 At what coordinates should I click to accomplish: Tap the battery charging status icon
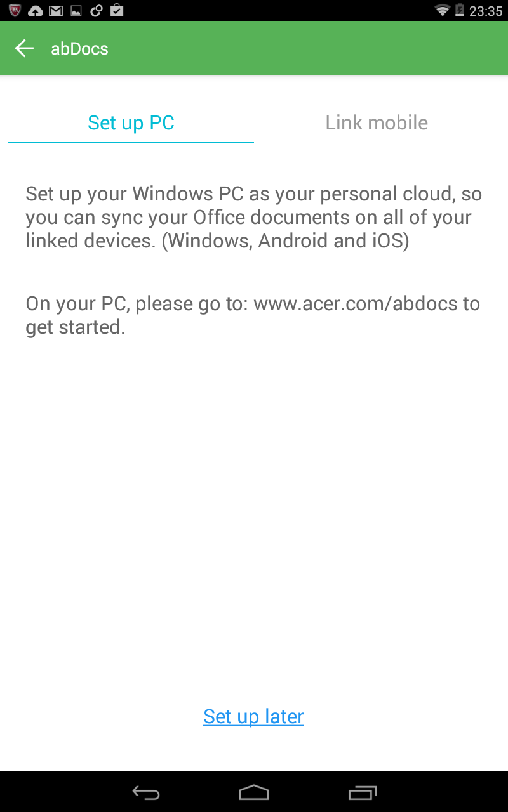tap(460, 10)
